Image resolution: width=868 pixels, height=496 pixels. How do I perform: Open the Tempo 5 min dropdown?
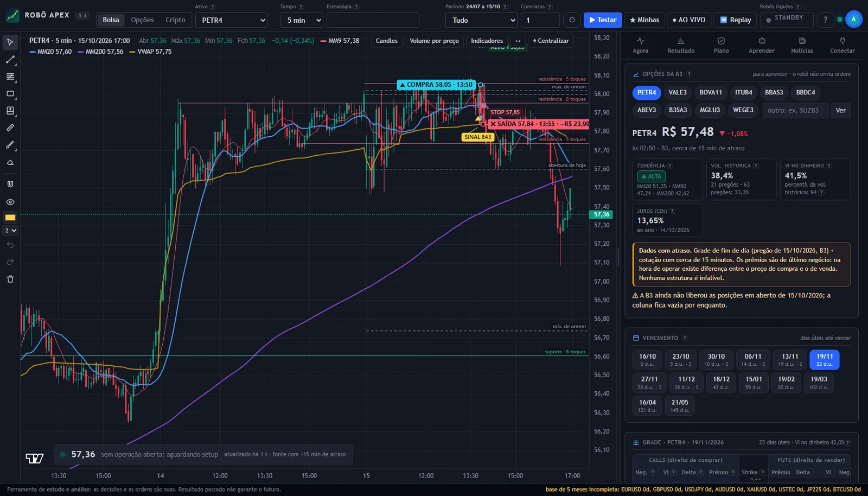(x=302, y=20)
